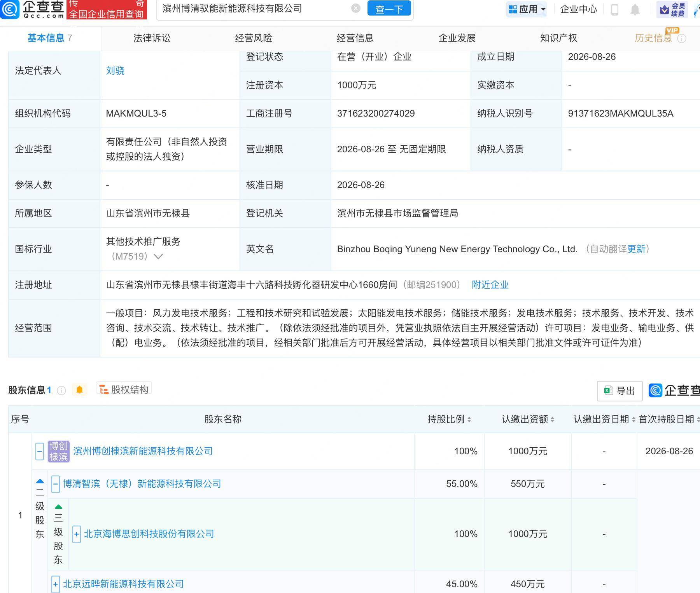Click the 山东省滨州市无棣县 region value
The width and height of the screenshot is (700, 593).
148,213
